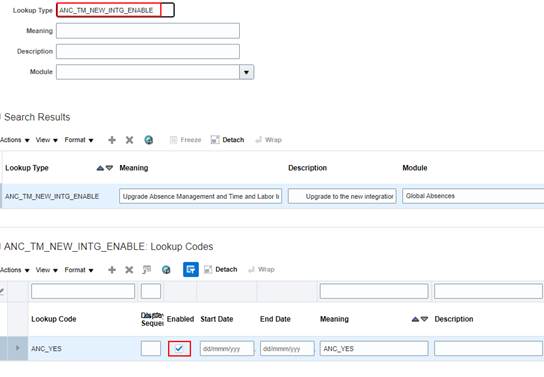Screen dimensions: 544x377
Task: Click Meaning filter field above Lookup Codes table
Action: pyautogui.click(x=374, y=291)
